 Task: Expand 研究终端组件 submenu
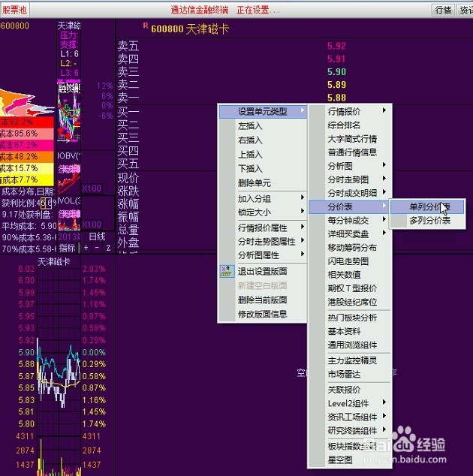tap(351, 430)
